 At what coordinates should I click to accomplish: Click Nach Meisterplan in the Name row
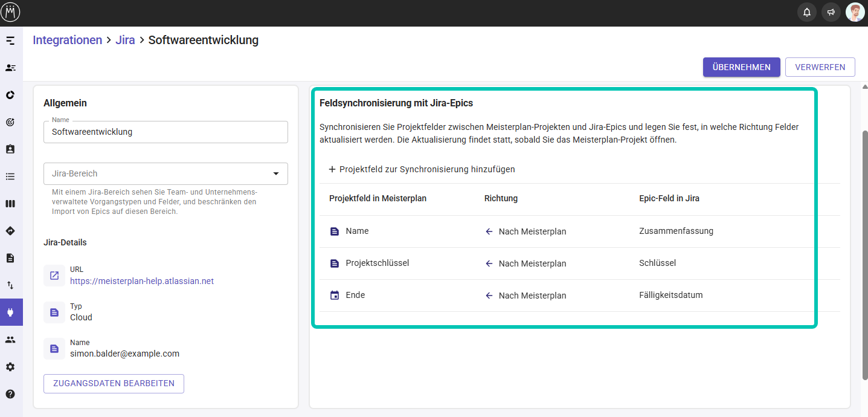[x=533, y=231]
